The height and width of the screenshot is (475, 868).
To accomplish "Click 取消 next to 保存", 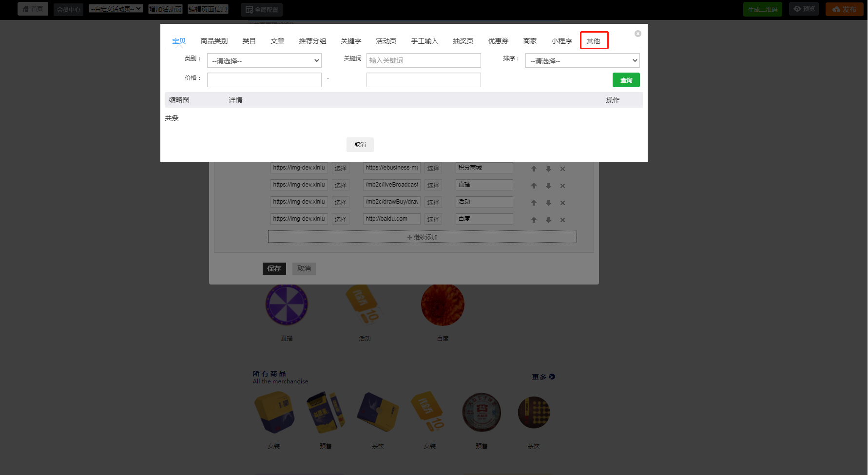I will [304, 268].
